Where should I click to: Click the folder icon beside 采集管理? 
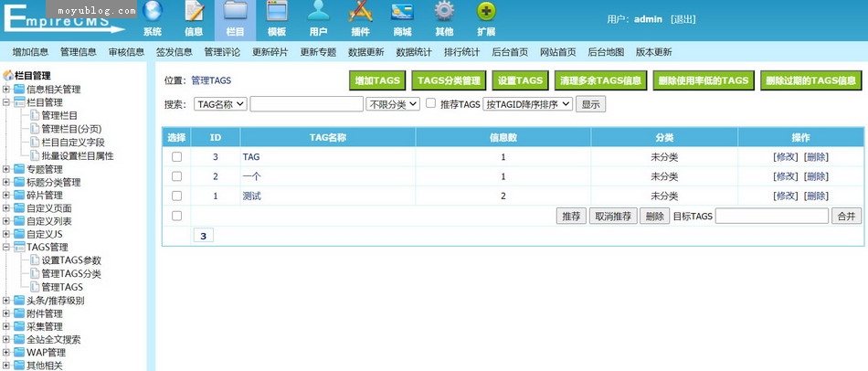19,327
